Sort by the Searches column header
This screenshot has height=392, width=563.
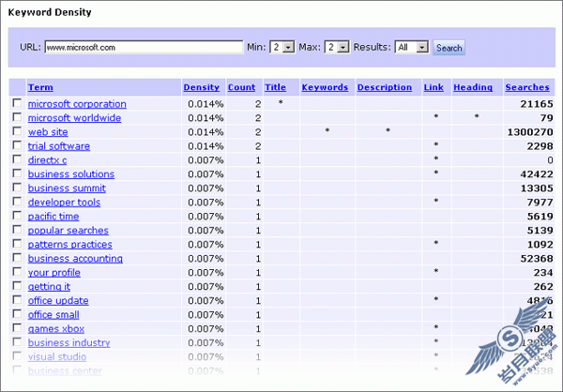527,87
